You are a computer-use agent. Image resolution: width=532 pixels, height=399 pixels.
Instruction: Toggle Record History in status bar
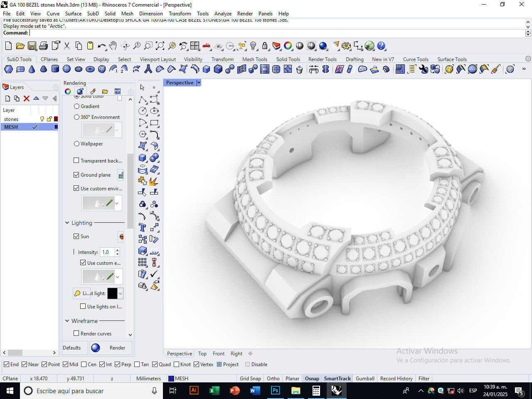[396, 378]
